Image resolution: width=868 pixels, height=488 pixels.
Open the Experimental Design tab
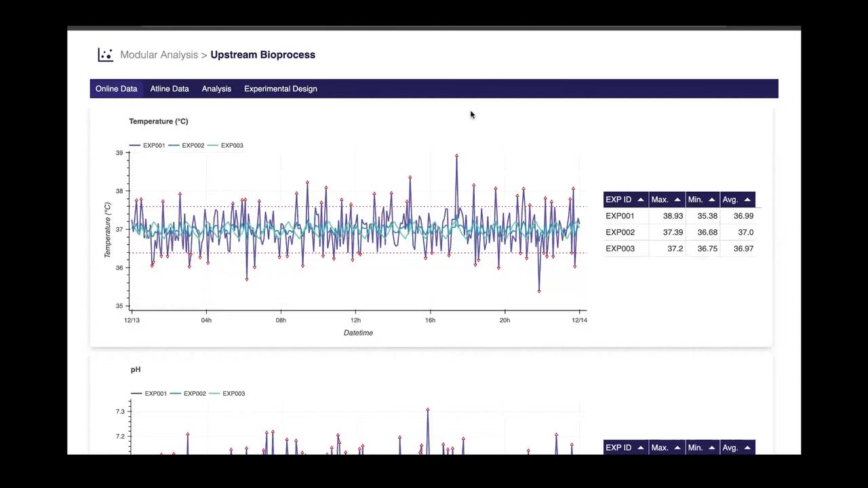[x=281, y=89]
